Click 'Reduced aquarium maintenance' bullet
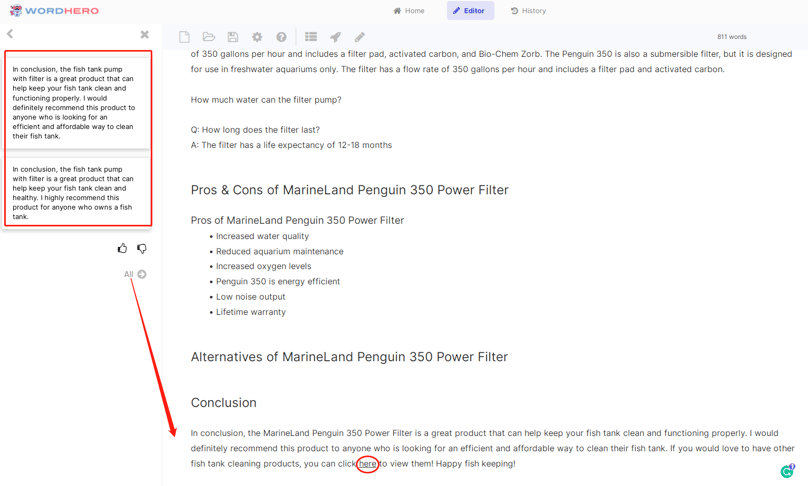 280,252
